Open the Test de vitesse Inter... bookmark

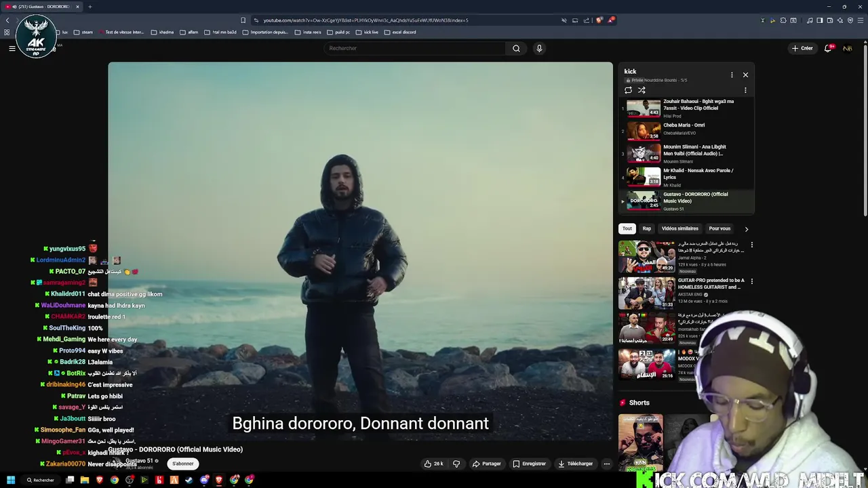point(121,32)
